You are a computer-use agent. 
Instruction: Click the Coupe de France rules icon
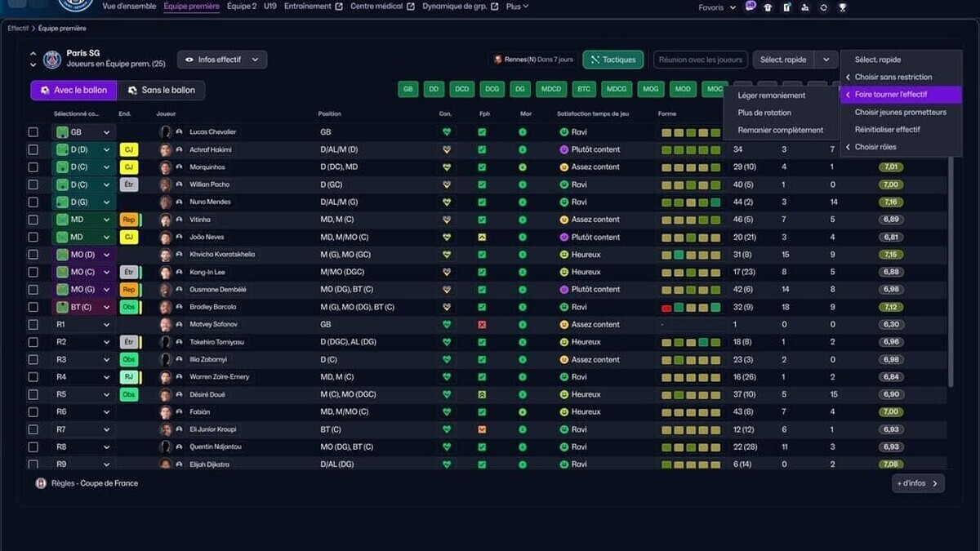tap(41, 483)
